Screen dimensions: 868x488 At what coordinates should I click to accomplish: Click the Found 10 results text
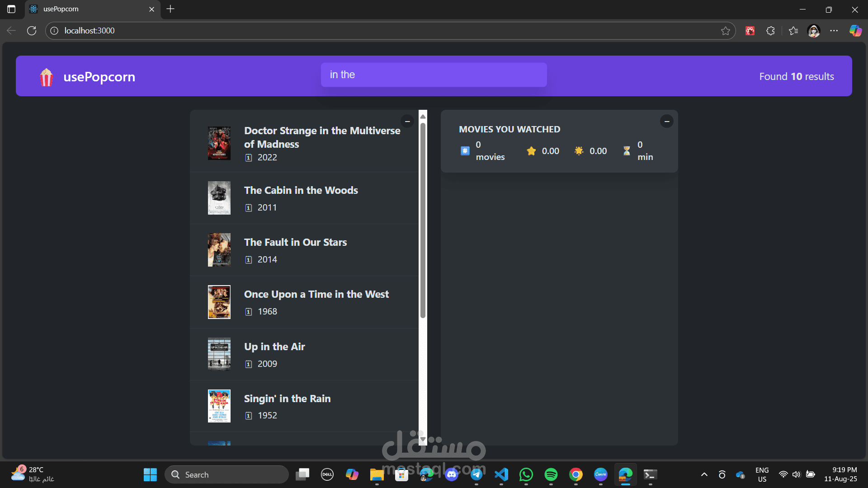(x=797, y=76)
